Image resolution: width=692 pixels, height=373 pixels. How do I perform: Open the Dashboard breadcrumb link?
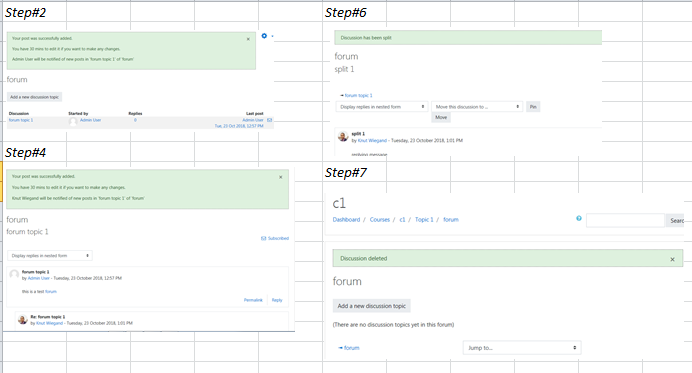[x=346, y=219]
